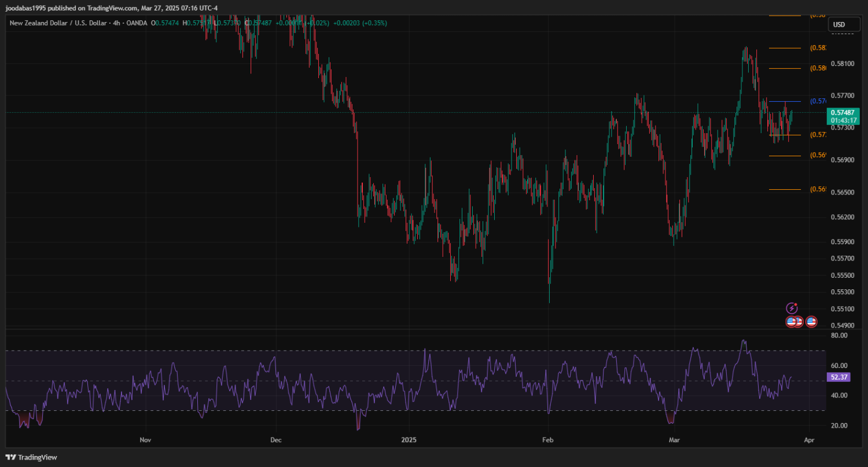The image size is (868, 467).
Task: Click the Feb label on time axis
Action: click(x=547, y=440)
